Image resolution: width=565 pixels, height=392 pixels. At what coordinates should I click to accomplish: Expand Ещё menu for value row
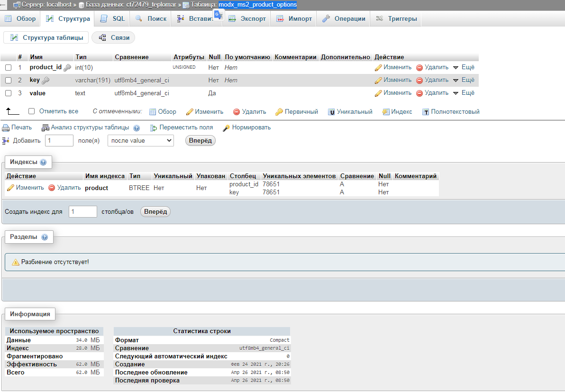click(464, 93)
